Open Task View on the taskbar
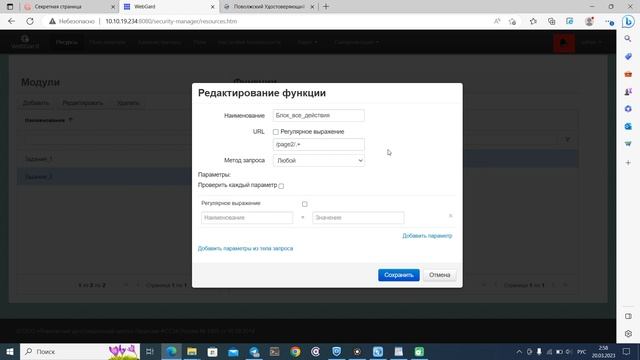This screenshot has width=640, height=360. [x=150, y=351]
